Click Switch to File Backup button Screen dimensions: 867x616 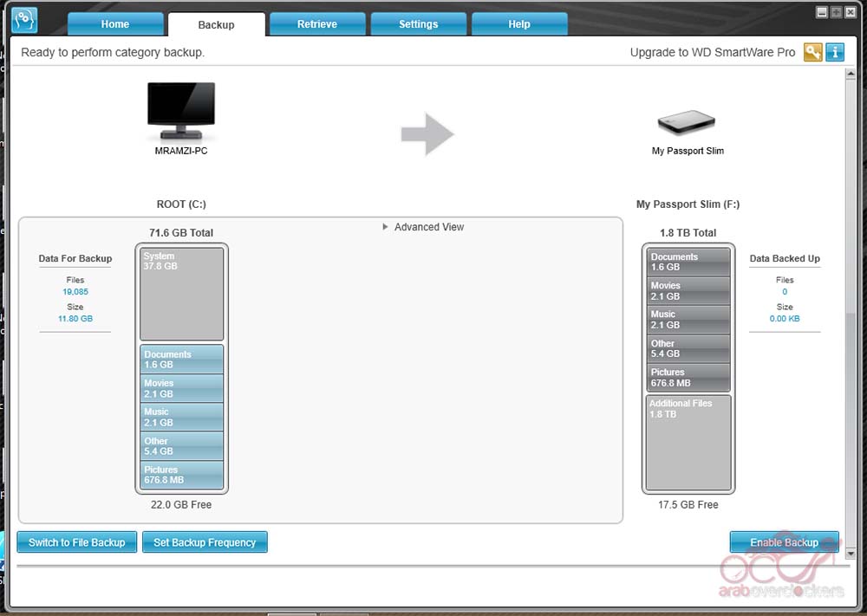(x=77, y=542)
